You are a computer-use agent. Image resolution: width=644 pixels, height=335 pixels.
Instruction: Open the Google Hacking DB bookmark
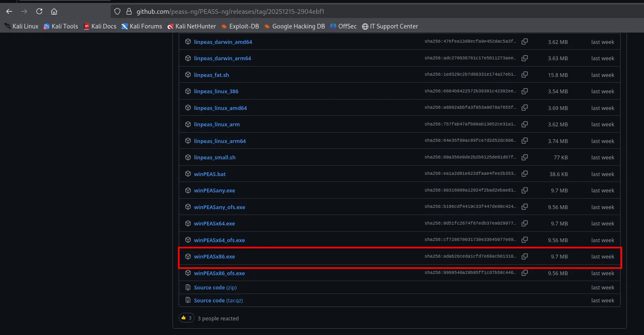(294, 26)
